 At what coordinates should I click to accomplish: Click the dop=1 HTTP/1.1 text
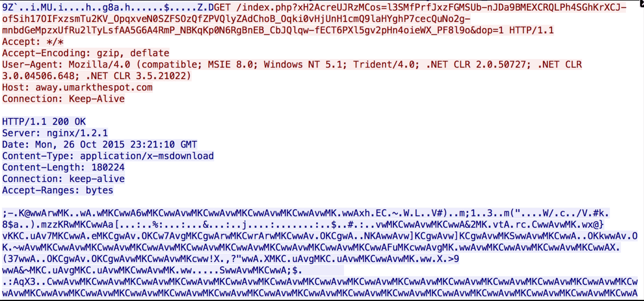pos(515,30)
